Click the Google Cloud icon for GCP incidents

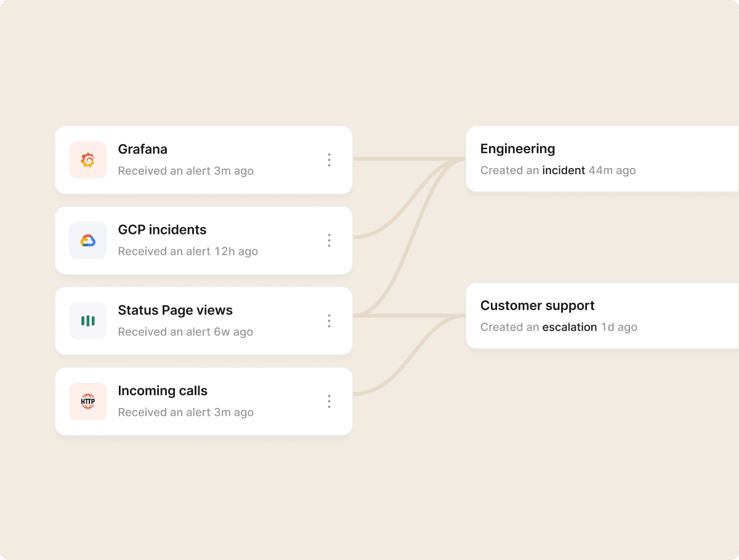(x=88, y=241)
